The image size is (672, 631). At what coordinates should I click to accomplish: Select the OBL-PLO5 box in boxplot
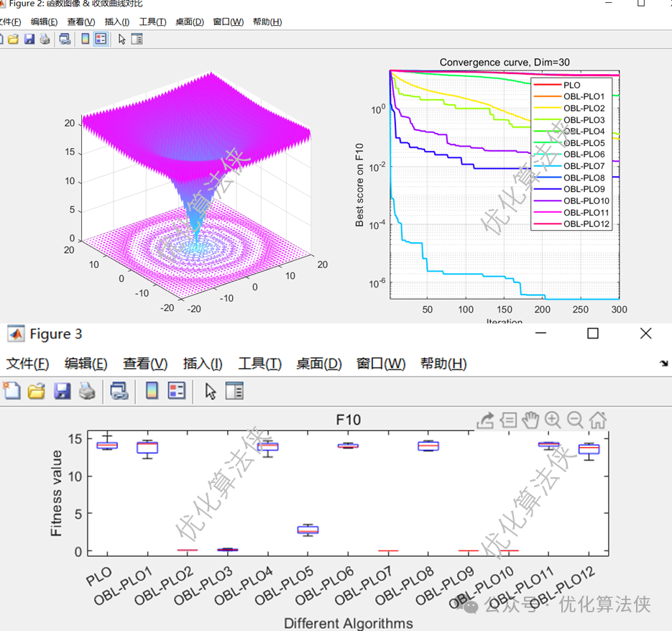pyautogui.click(x=308, y=530)
